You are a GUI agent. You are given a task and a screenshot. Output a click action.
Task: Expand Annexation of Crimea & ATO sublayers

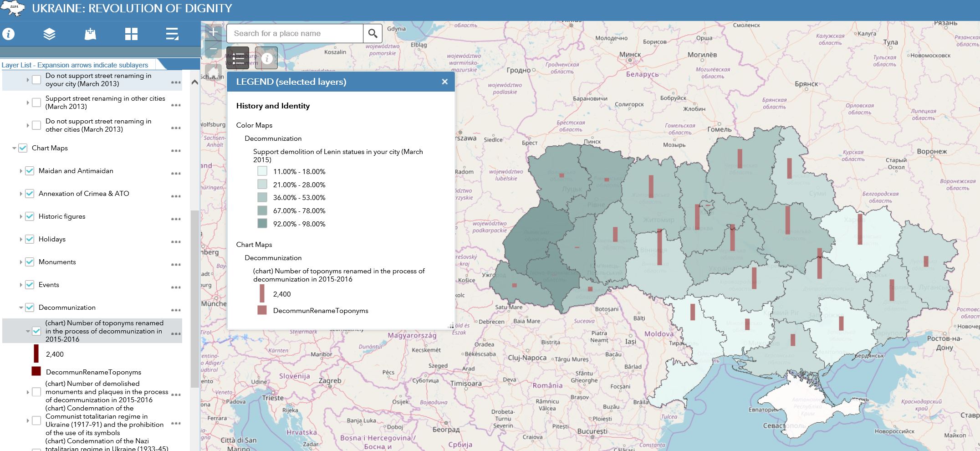[x=21, y=194]
